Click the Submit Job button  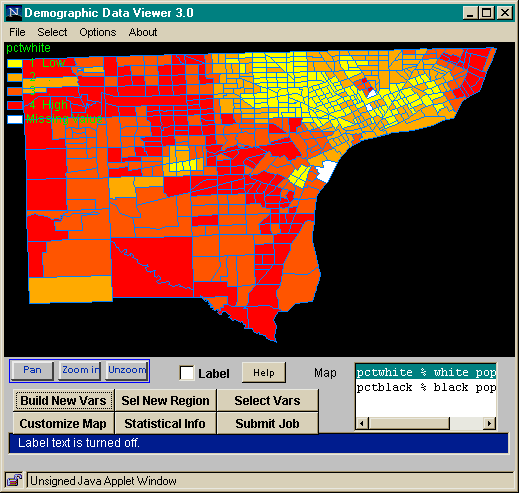pos(267,423)
